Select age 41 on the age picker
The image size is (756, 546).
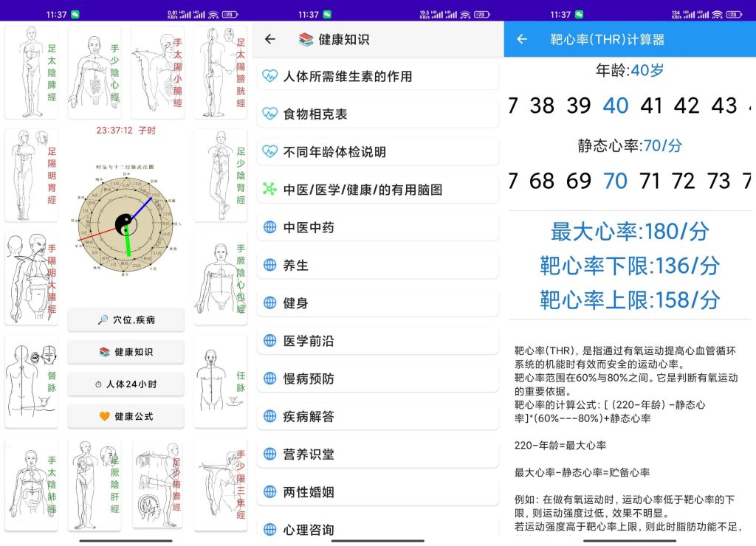[x=651, y=106]
